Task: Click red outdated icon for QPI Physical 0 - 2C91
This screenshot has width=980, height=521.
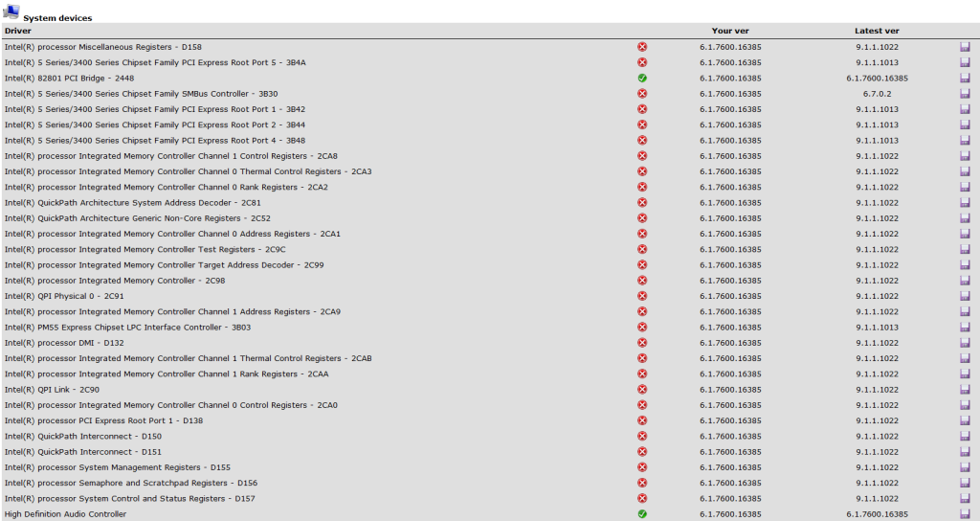Action: [642, 296]
